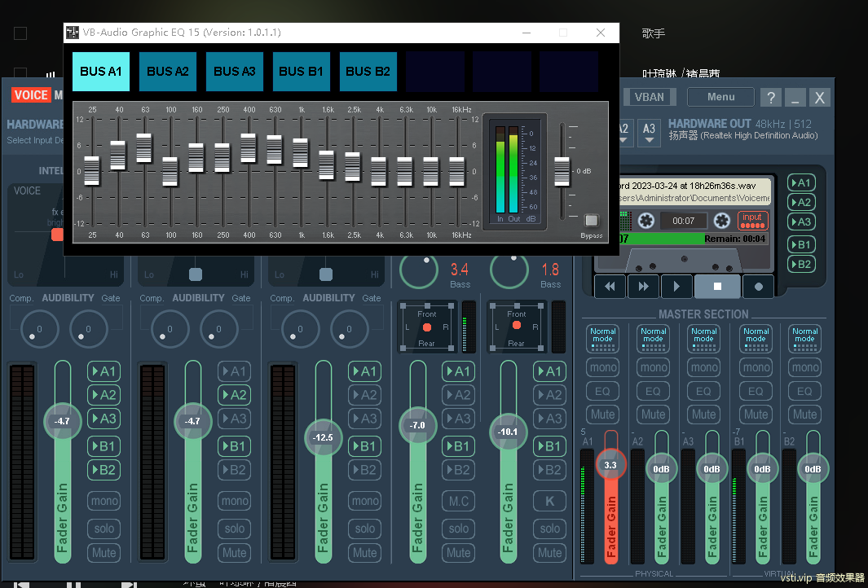
Task: Play the cassette recording
Action: (x=676, y=287)
